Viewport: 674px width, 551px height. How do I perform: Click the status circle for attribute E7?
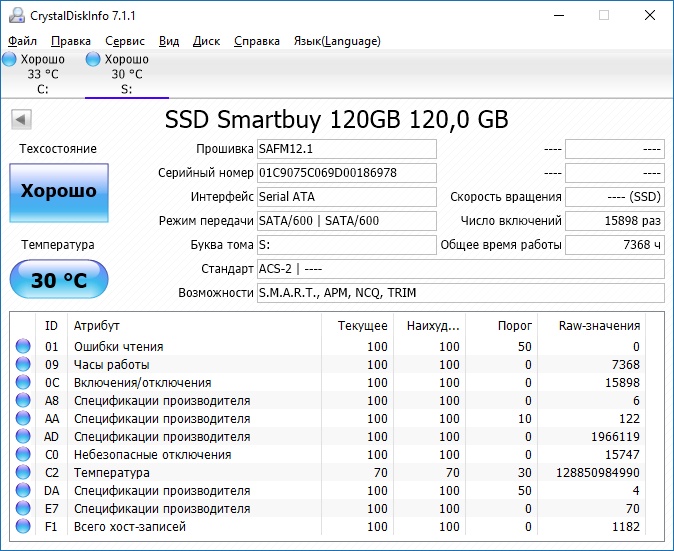23,508
